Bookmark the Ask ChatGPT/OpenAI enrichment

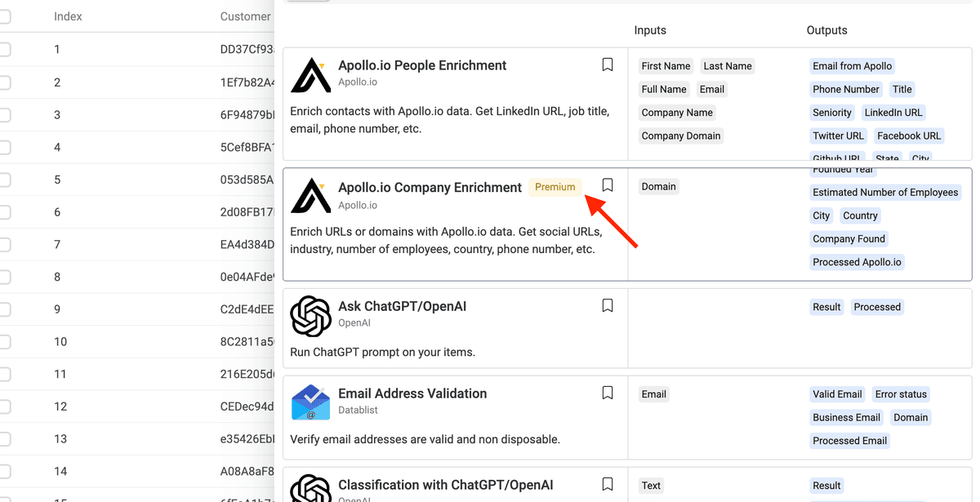(x=608, y=305)
